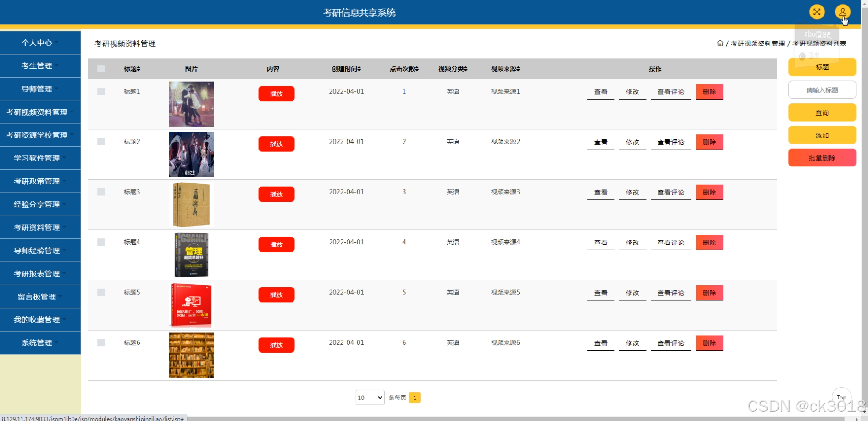The image size is (868, 421).
Task: Toggle the select-all checkbox in table header
Action: click(101, 69)
